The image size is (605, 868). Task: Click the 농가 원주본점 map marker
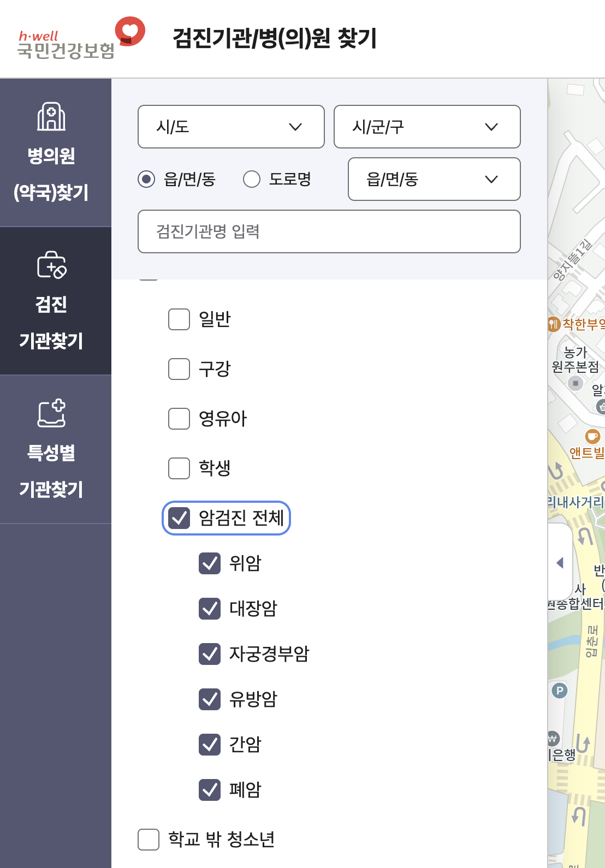tap(575, 383)
